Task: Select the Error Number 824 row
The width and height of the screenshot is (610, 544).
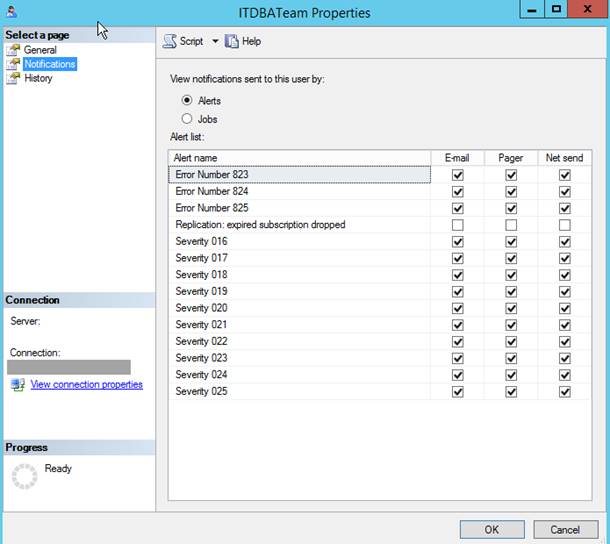Action: pyautogui.click(x=300, y=191)
